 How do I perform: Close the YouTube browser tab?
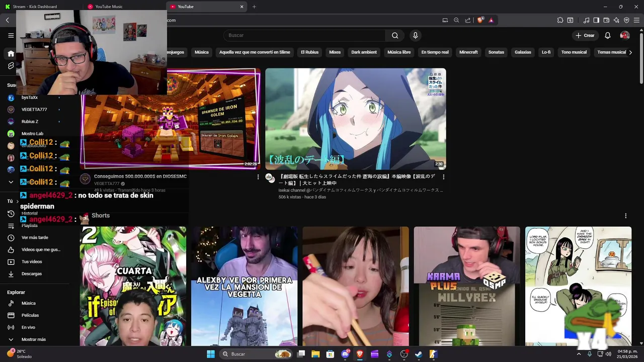(x=242, y=7)
